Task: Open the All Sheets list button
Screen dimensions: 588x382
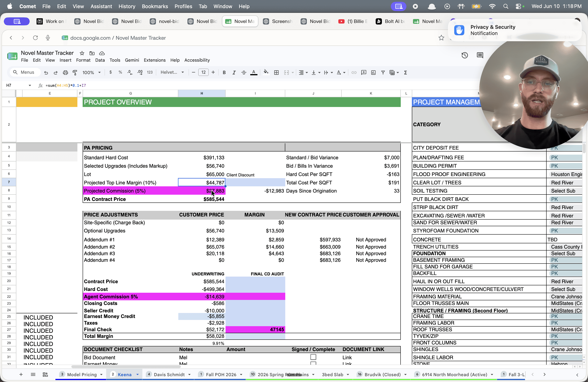Action: 33,374
